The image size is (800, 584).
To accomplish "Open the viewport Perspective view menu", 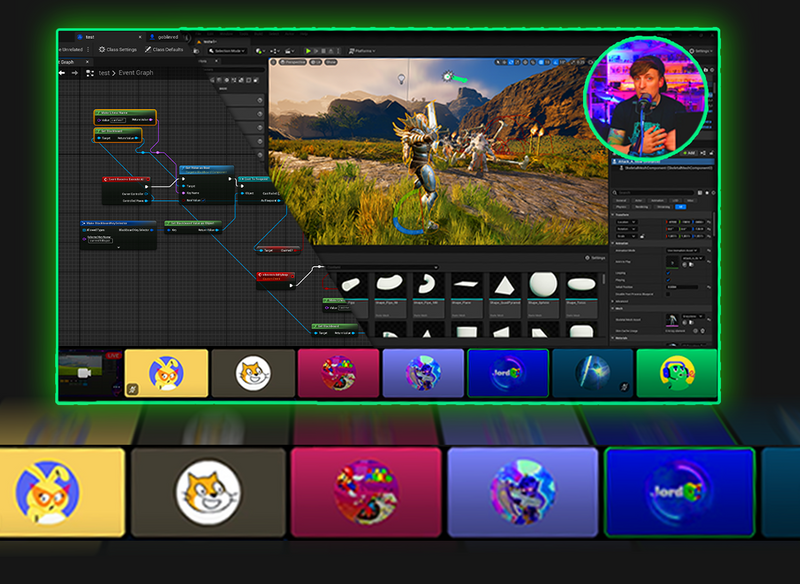I will [x=293, y=62].
